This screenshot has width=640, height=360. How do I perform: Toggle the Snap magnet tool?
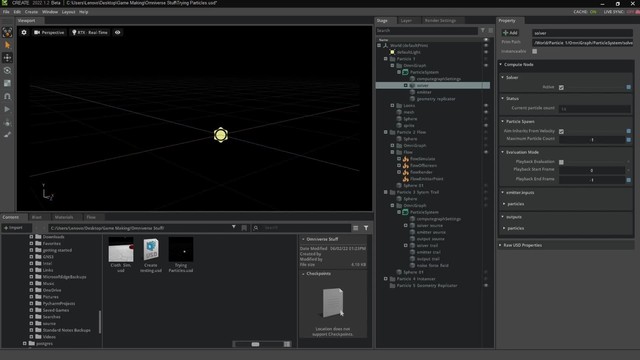pos(7,96)
